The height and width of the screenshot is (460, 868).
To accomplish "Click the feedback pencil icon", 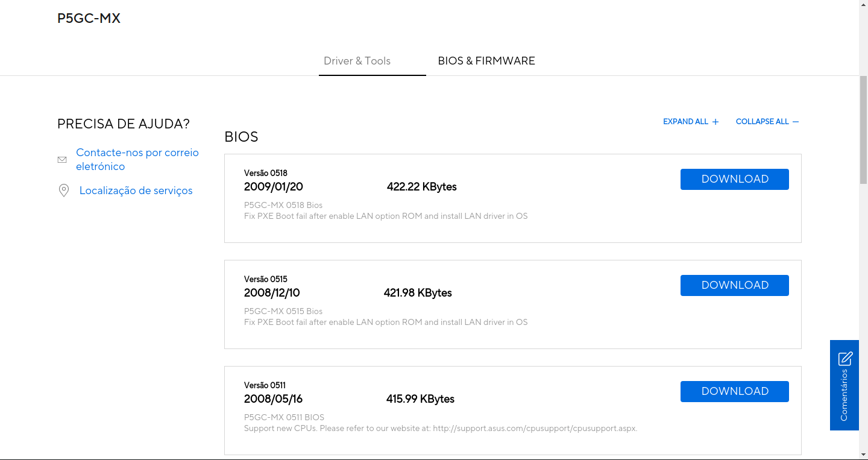I will pos(845,359).
